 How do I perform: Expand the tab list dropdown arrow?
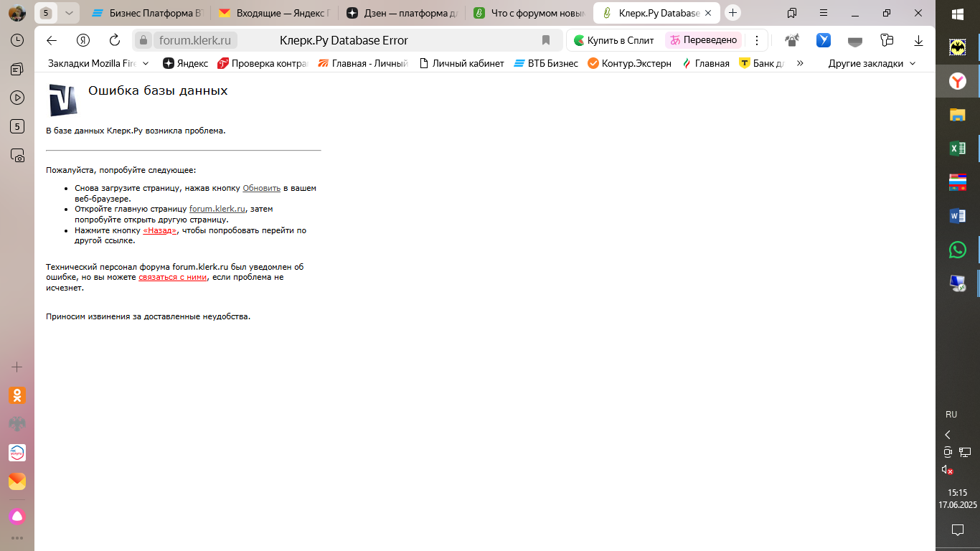click(69, 13)
